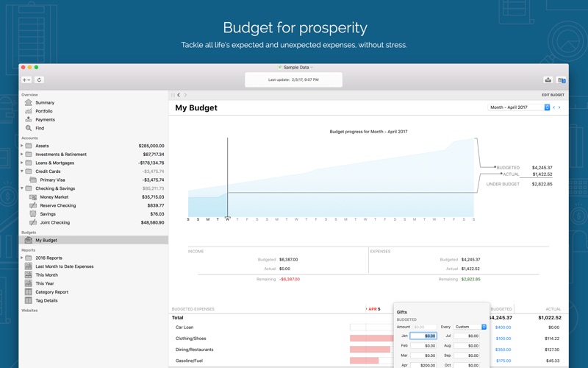Select My Budget in the sidebar
The height and width of the screenshot is (368, 588).
click(x=46, y=240)
